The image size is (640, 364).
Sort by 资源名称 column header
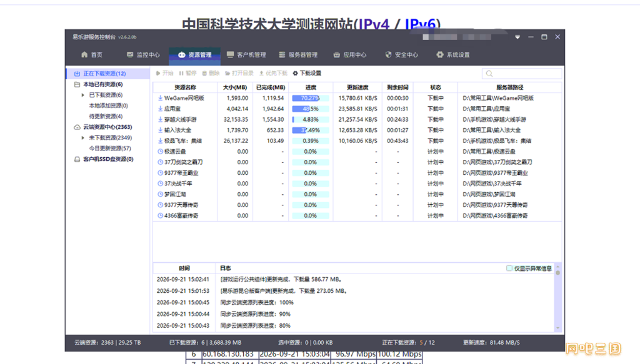tap(185, 87)
